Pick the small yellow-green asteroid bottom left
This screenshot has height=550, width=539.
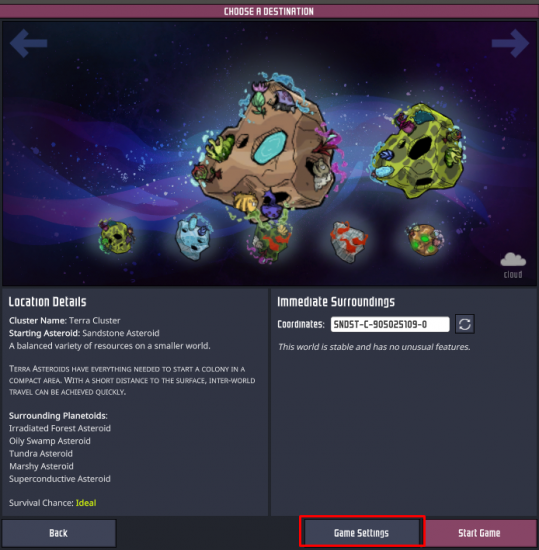(116, 237)
